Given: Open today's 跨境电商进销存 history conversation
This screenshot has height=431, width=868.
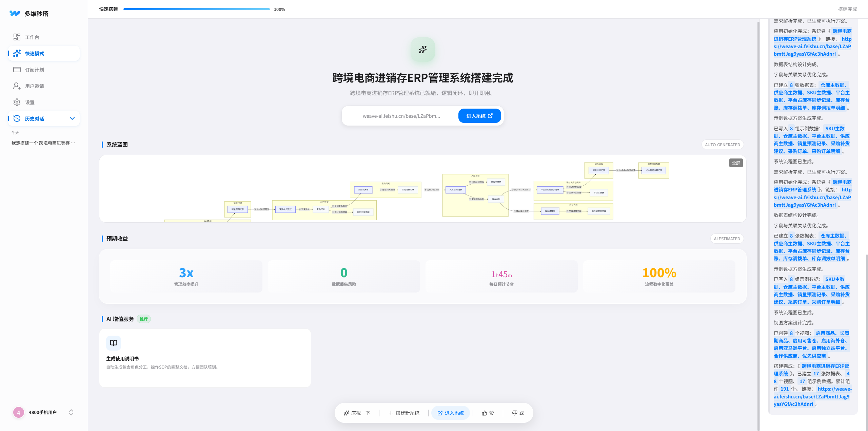Looking at the screenshot, I should pyautogui.click(x=43, y=143).
